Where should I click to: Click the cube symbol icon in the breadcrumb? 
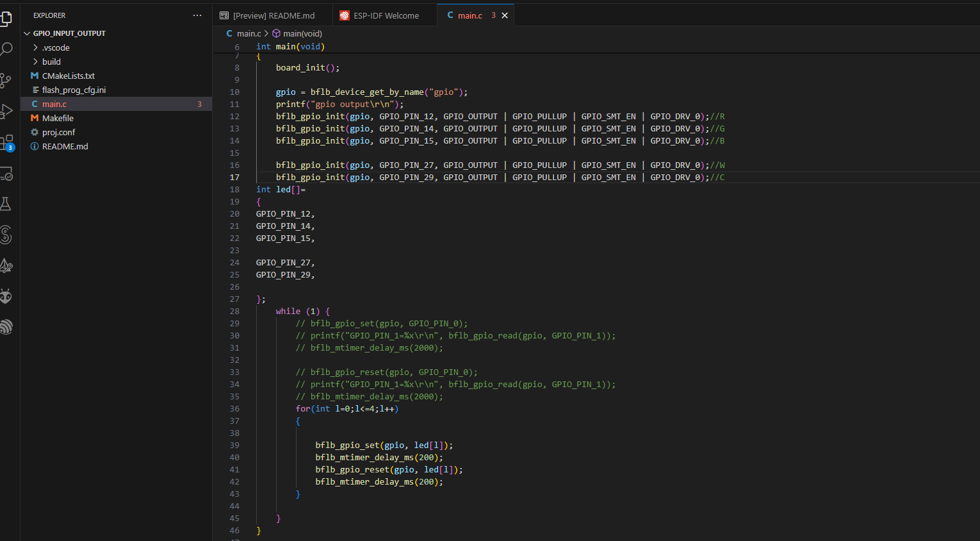click(277, 33)
